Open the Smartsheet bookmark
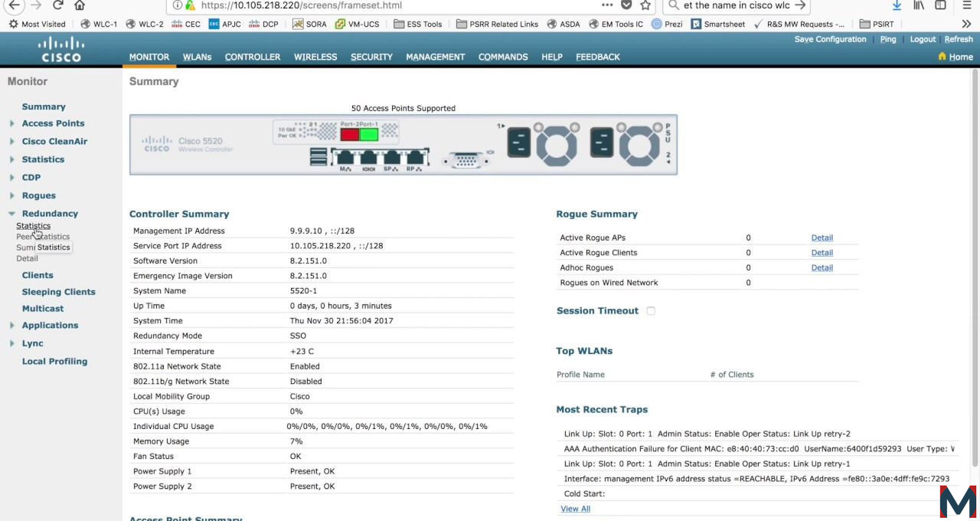This screenshot has width=980, height=521. 718,24
